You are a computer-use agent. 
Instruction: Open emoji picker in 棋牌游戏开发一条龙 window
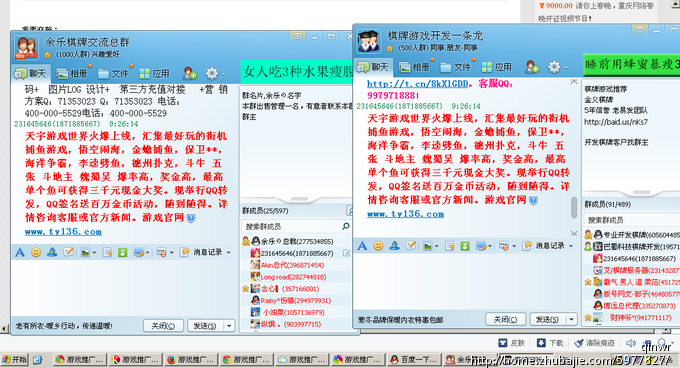pyautogui.click(x=378, y=246)
